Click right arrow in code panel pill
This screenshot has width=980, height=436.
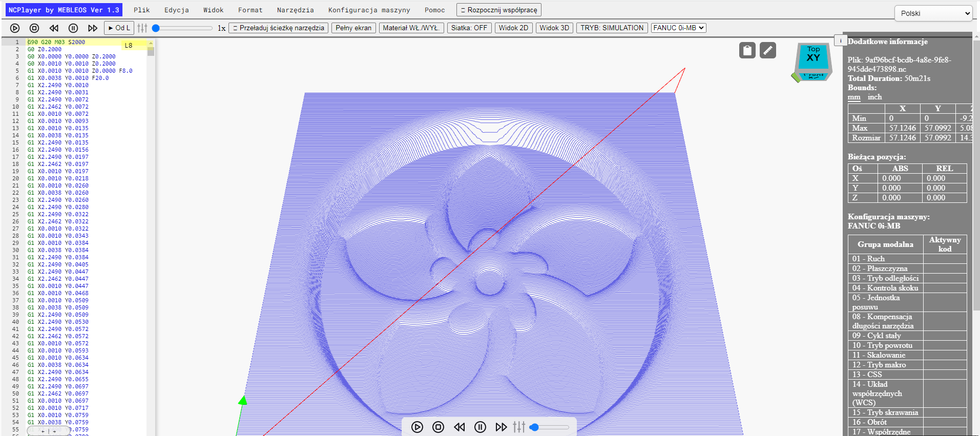[54, 431]
